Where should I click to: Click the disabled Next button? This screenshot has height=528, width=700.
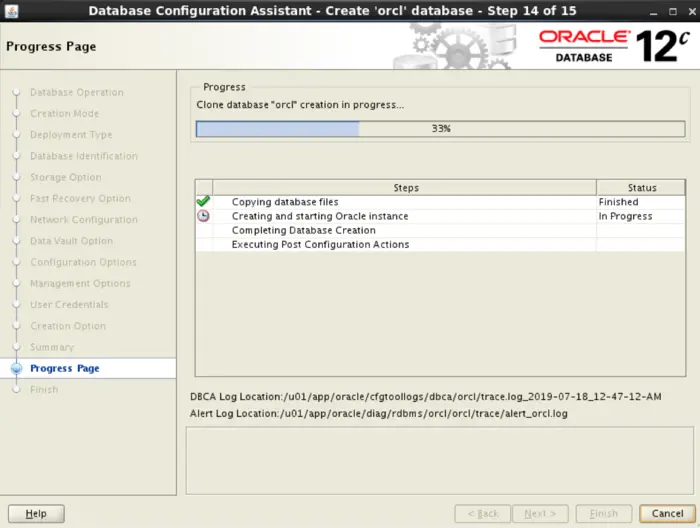(x=540, y=513)
